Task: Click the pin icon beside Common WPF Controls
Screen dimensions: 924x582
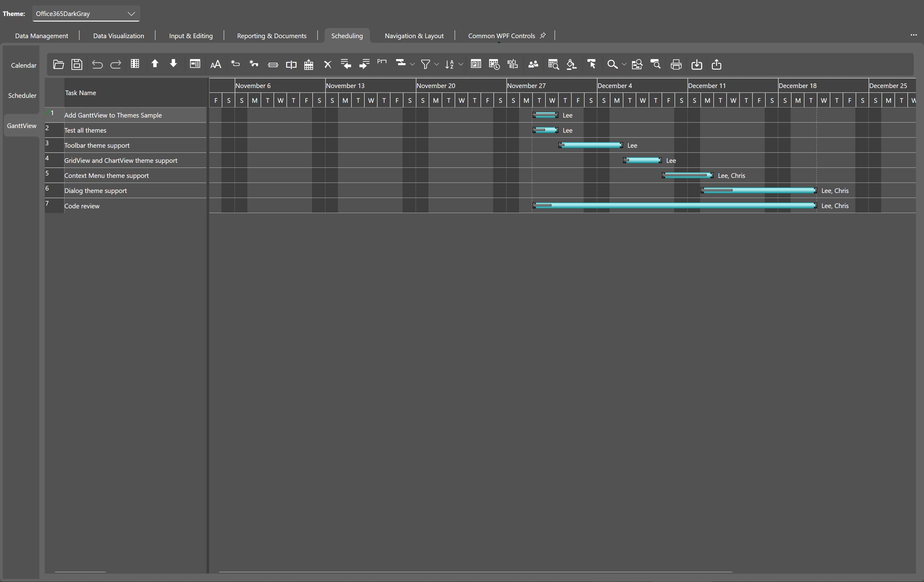Action: pos(543,35)
